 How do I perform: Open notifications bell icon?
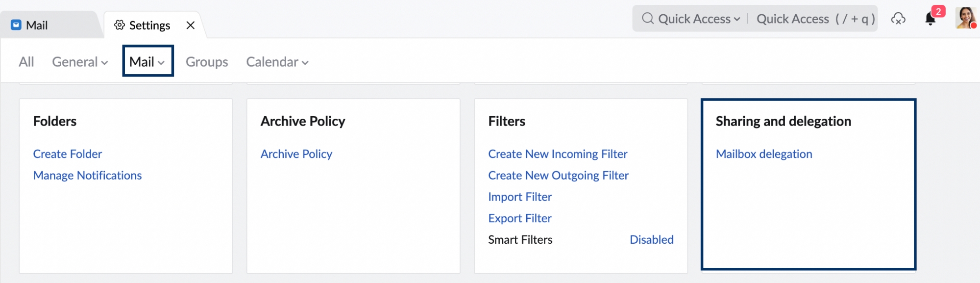click(x=930, y=19)
